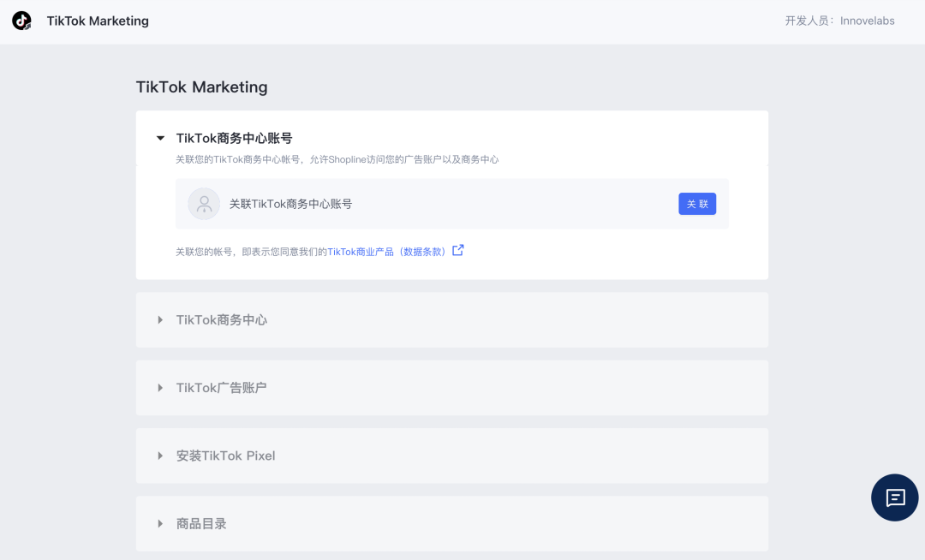Image resolution: width=925 pixels, height=560 pixels.
Task: Collapse the TikTok商务中心账号 disclosure triangle
Action: click(159, 137)
